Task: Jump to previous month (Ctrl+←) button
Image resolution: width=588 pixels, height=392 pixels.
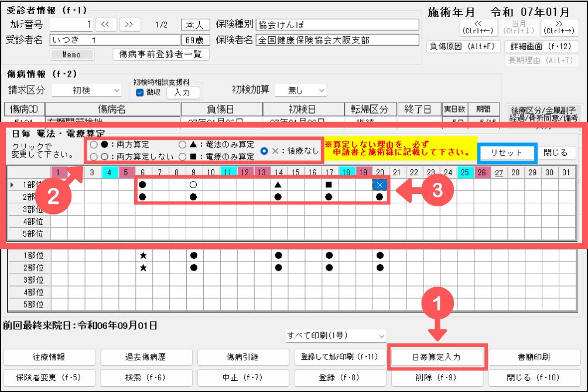Action: point(478,27)
